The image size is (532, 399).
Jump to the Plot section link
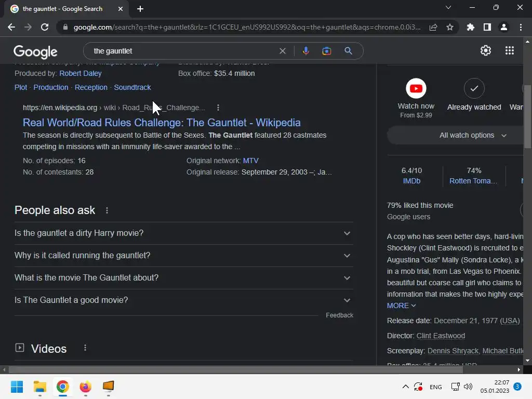[21, 87]
